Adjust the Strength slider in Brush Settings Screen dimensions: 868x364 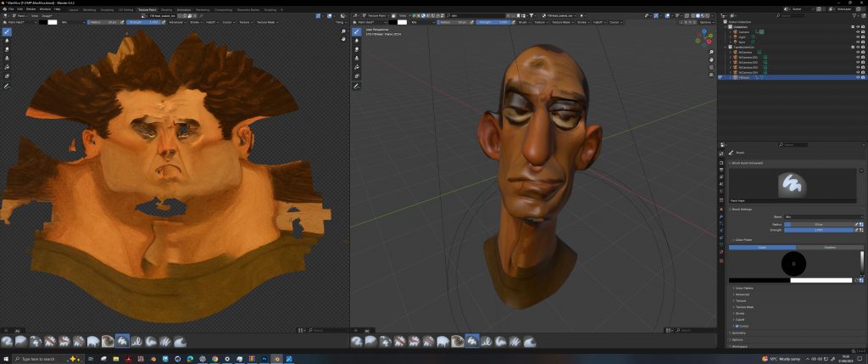(x=819, y=230)
